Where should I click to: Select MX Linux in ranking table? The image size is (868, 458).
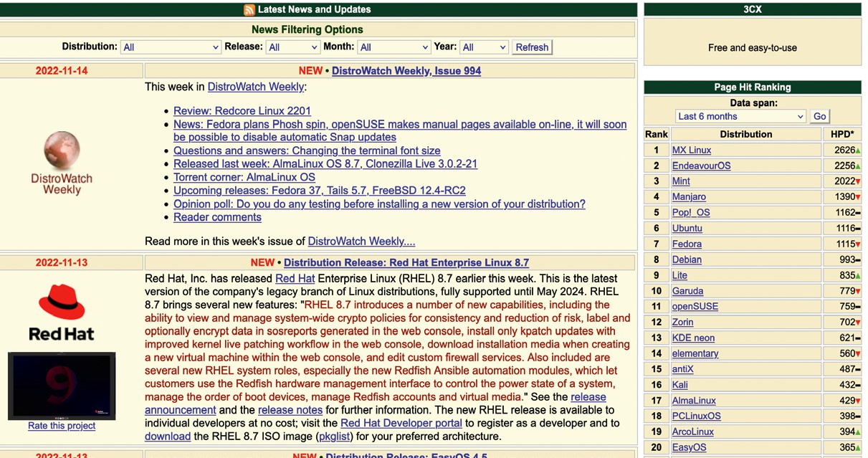pyautogui.click(x=691, y=151)
